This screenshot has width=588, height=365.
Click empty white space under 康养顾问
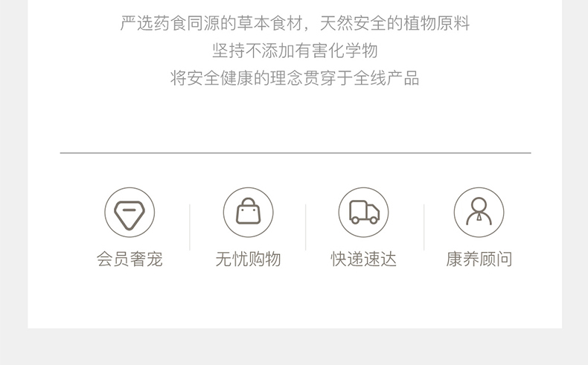pyautogui.click(x=479, y=297)
